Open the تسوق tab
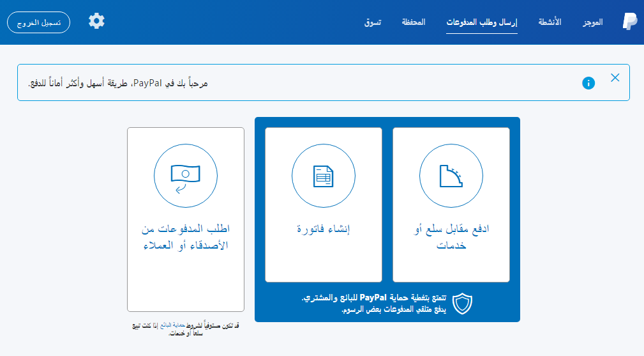 coord(373,22)
